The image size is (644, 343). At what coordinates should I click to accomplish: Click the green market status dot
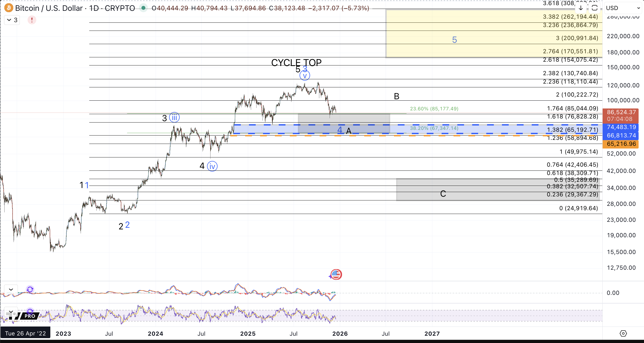click(x=143, y=8)
